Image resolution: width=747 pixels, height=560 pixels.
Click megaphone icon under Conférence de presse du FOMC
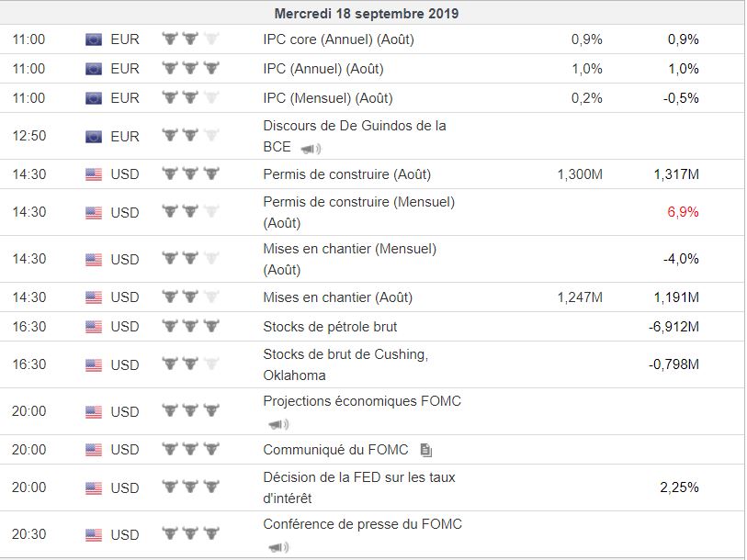(277, 548)
